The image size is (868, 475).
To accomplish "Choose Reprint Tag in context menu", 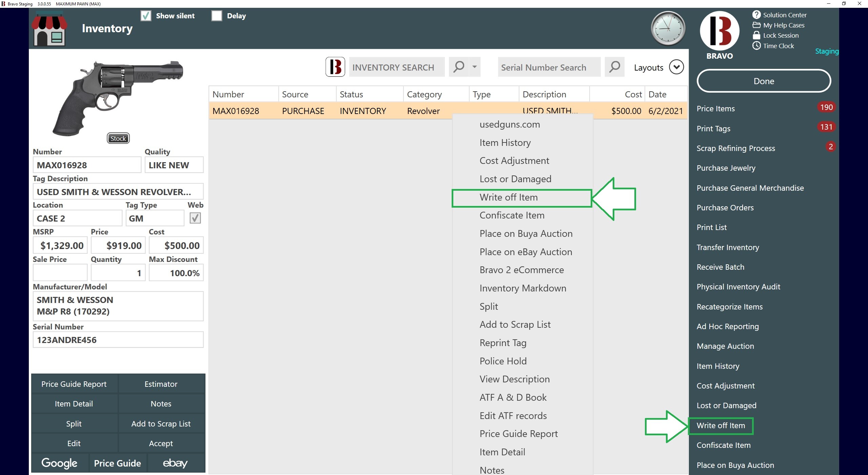I will click(502, 343).
